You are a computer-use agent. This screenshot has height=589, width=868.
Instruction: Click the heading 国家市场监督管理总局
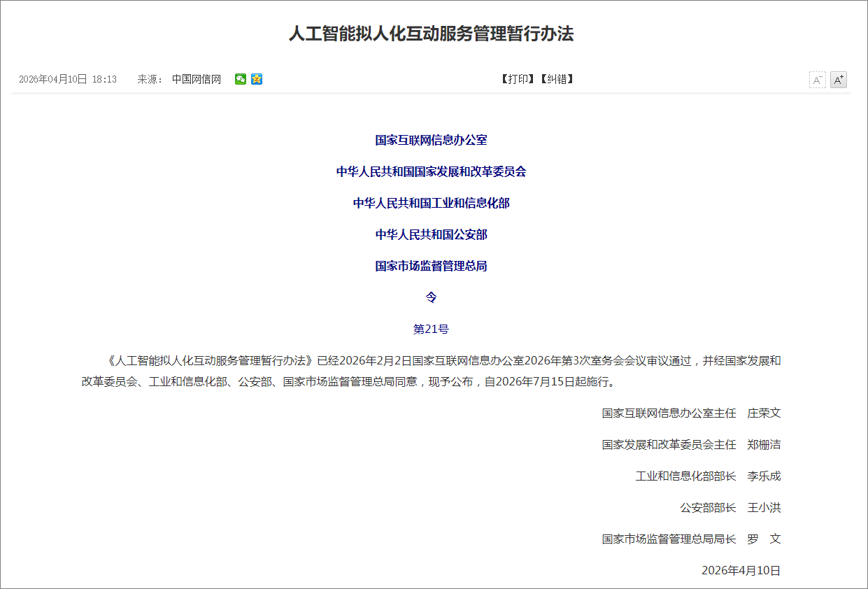(x=432, y=266)
